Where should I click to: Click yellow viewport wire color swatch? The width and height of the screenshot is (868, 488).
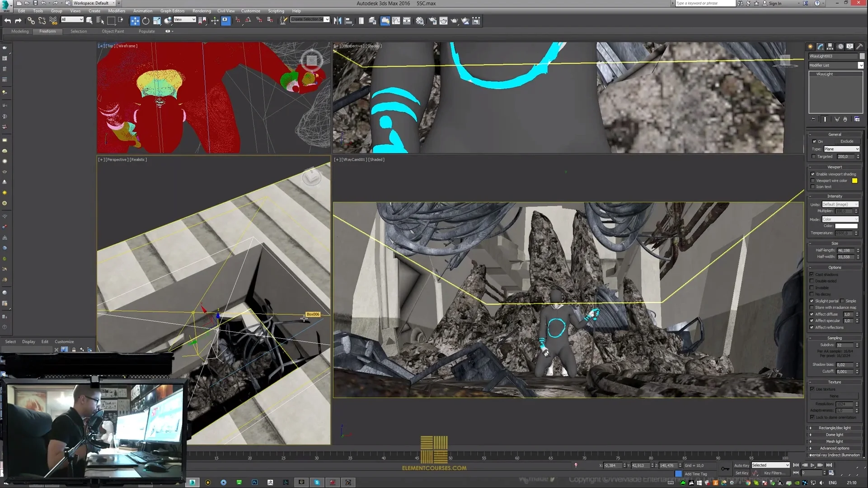click(x=854, y=180)
